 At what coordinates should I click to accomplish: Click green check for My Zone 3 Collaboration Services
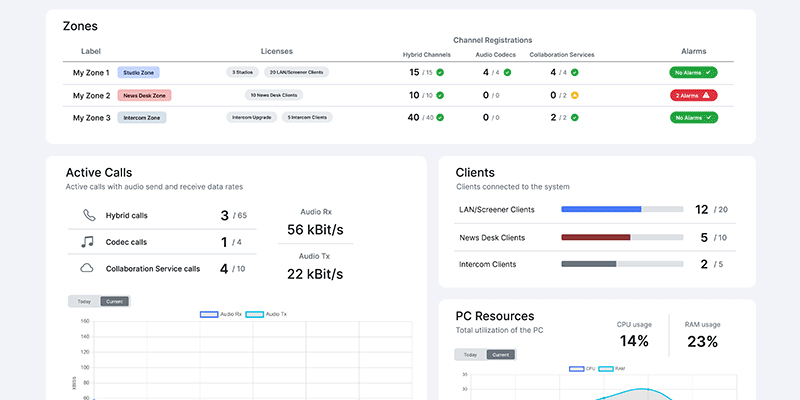point(575,118)
